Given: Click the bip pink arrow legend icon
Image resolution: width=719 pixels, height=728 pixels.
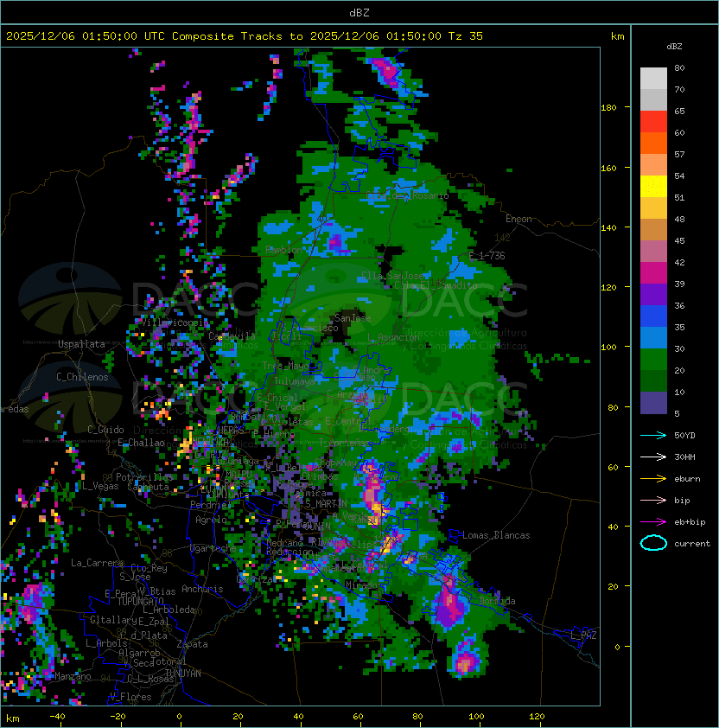Looking at the screenshot, I should click(x=653, y=500).
